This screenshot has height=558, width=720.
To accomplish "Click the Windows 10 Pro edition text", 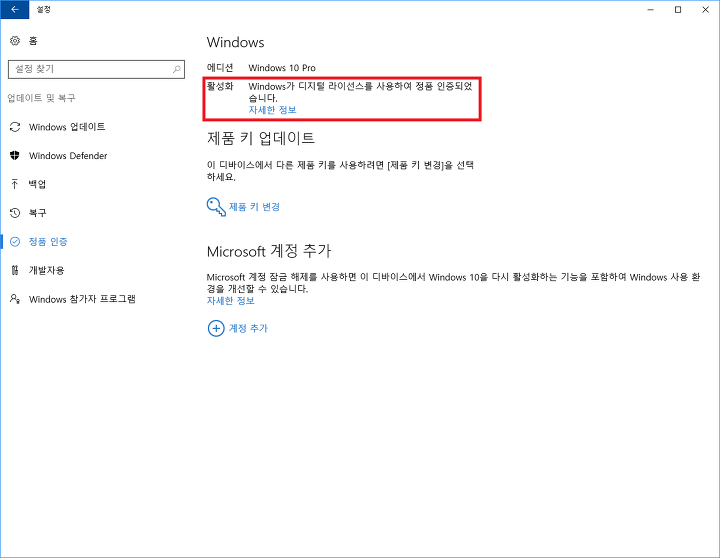I will point(282,68).
